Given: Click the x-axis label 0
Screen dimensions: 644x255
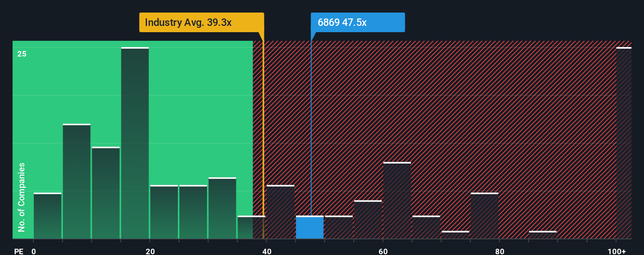Looking at the screenshot, I should (34, 251).
